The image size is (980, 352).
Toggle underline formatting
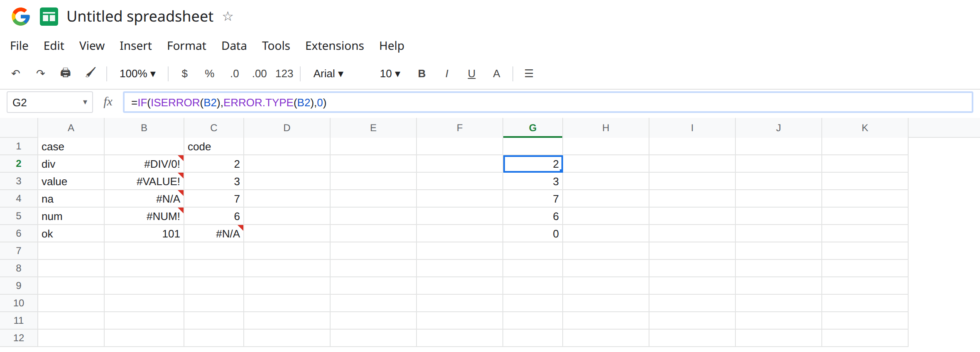471,74
